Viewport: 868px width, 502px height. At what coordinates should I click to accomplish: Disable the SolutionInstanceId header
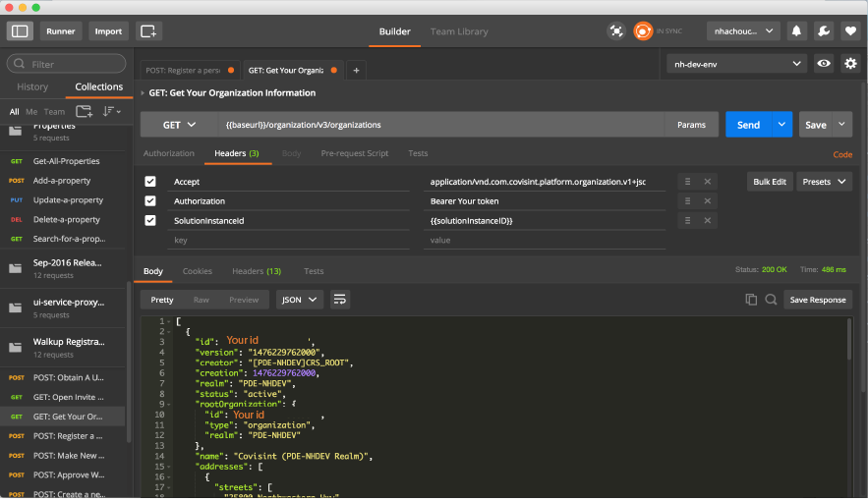pyautogui.click(x=150, y=221)
